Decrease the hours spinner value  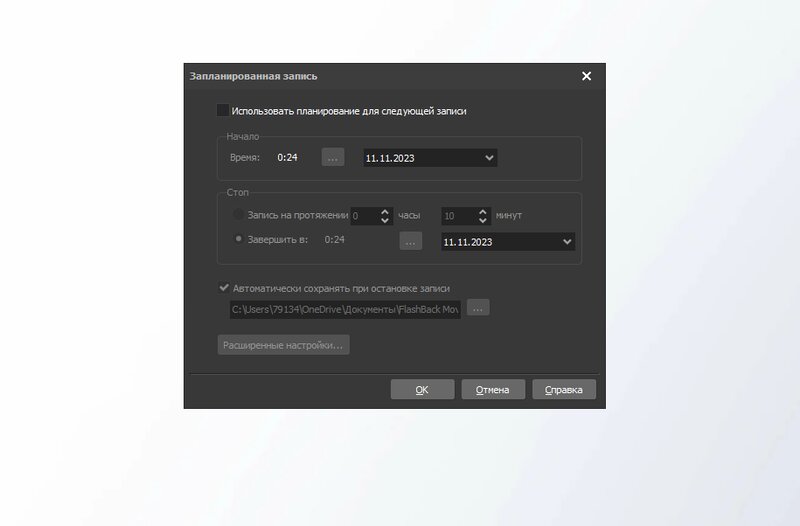[x=385, y=220]
